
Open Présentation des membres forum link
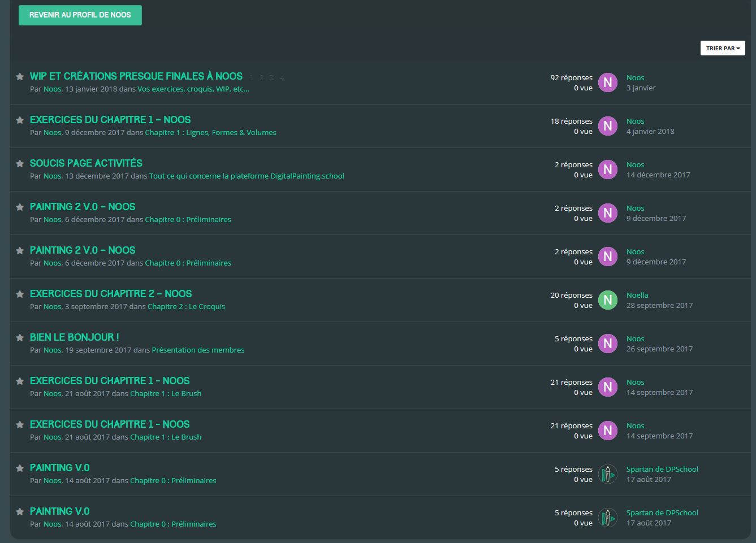(198, 350)
